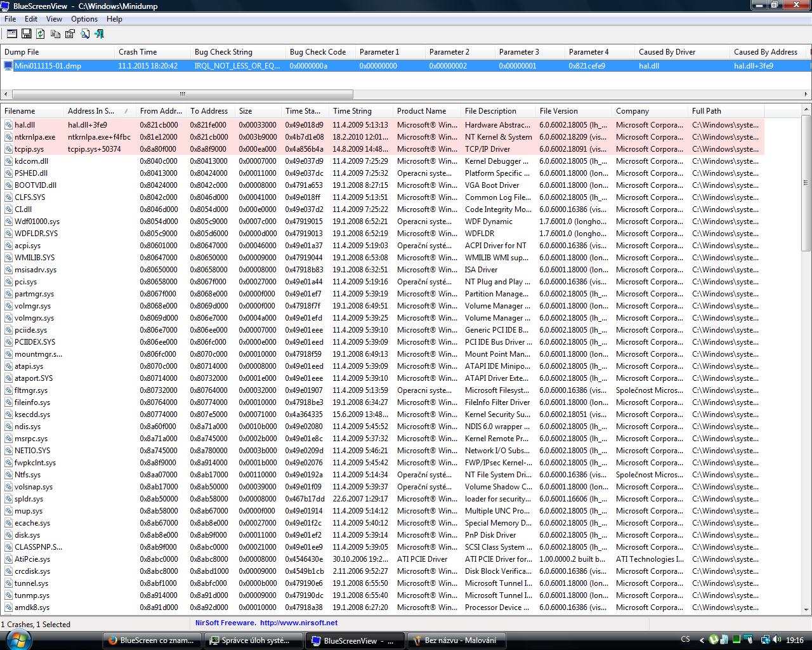The width and height of the screenshot is (812, 650).
Task: Click the bug check code 0x0000000a
Action: 308,65
